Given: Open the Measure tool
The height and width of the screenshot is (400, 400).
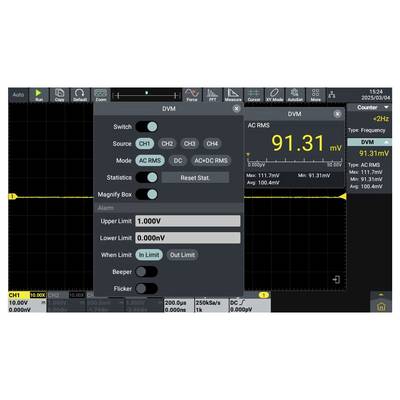Looking at the screenshot, I should tap(233, 95).
